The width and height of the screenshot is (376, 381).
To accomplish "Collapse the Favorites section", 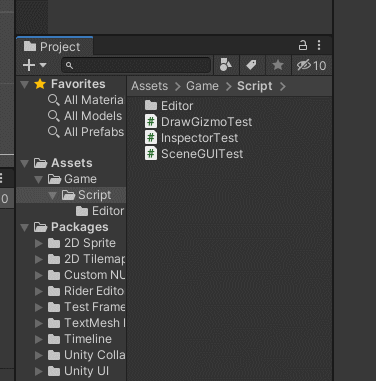I will (24, 84).
